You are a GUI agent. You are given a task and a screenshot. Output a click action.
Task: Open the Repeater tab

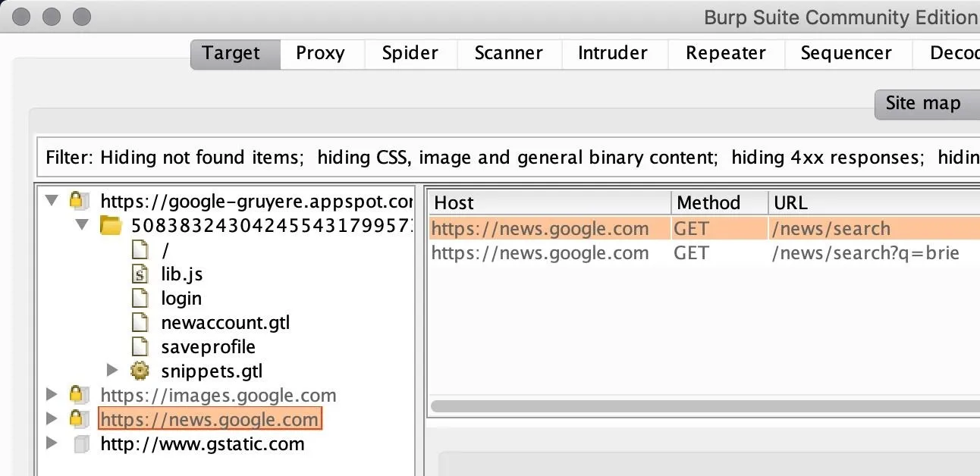click(725, 53)
